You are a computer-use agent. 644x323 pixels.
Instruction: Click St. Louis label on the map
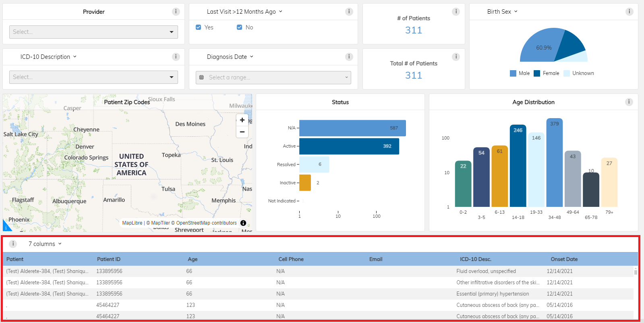(x=222, y=160)
